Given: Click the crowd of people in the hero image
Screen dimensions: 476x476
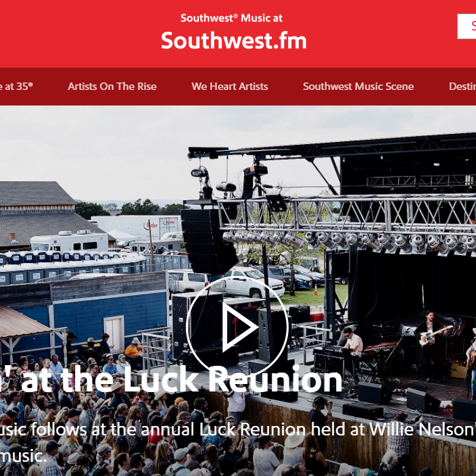Looking at the screenshot, I should 122,425.
